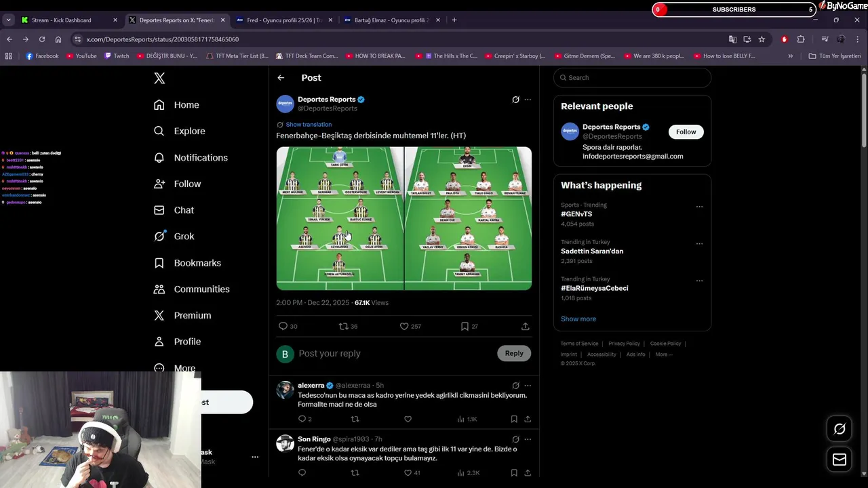The image size is (868, 488).
Task: Open a new browser tab
Action: 454,20
